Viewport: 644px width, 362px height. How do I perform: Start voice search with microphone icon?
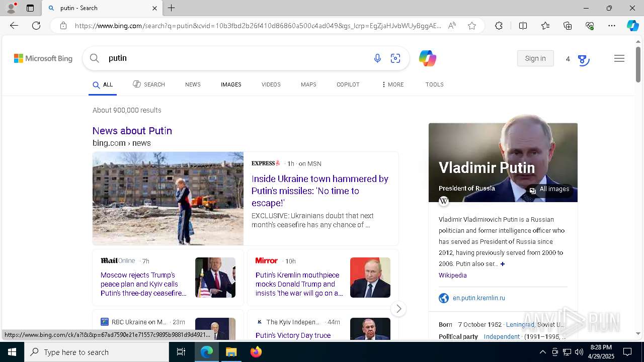click(377, 58)
